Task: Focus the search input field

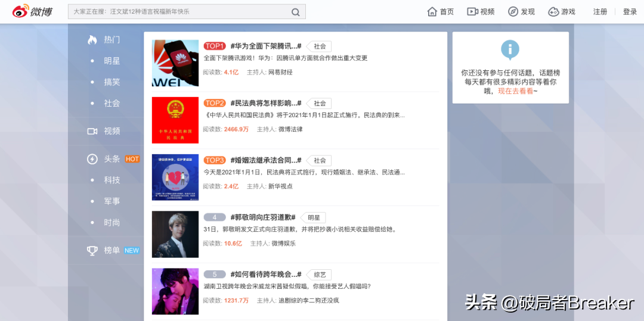Action: (x=187, y=12)
